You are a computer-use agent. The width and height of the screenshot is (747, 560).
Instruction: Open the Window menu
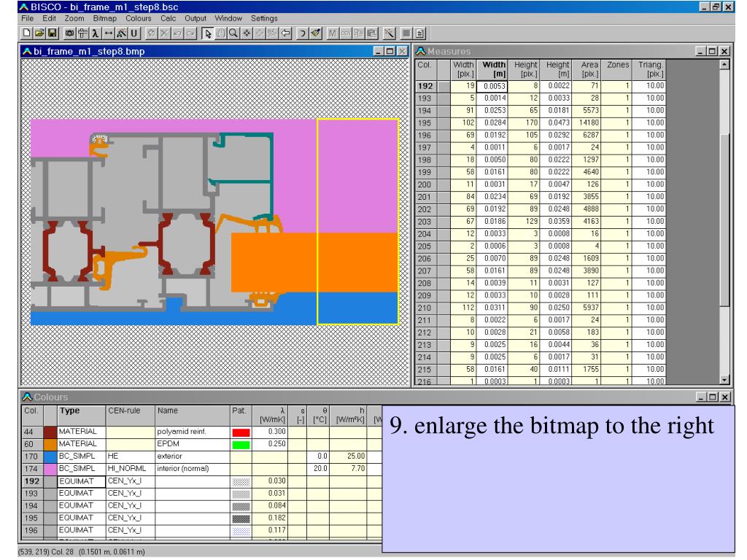click(228, 18)
